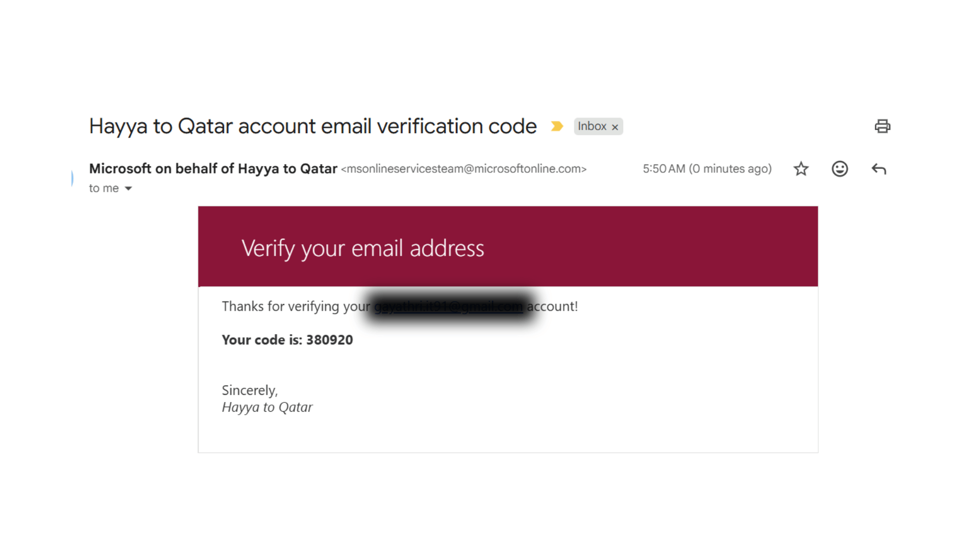Image resolution: width=980 pixels, height=551 pixels.
Task: Click the "to me" recipient text
Action: 104,188
